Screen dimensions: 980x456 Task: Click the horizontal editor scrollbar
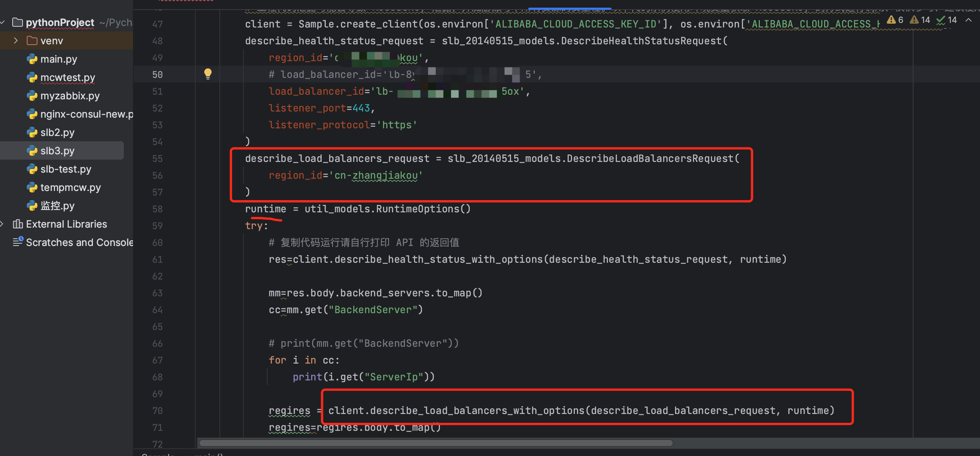click(x=436, y=443)
